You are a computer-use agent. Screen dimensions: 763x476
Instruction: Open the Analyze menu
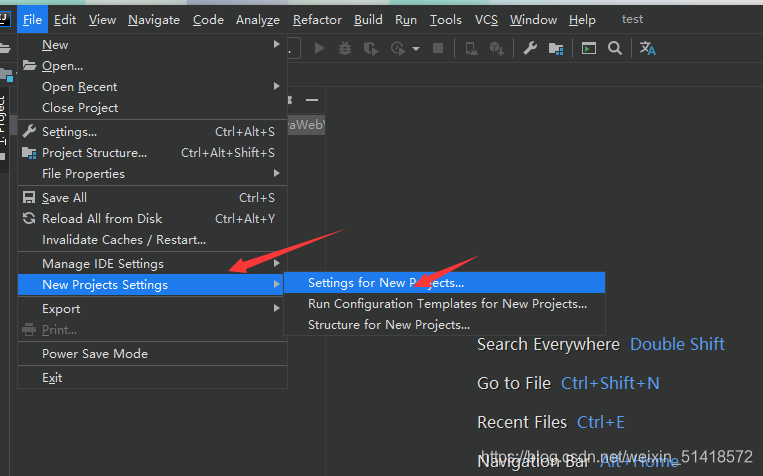[x=258, y=19]
